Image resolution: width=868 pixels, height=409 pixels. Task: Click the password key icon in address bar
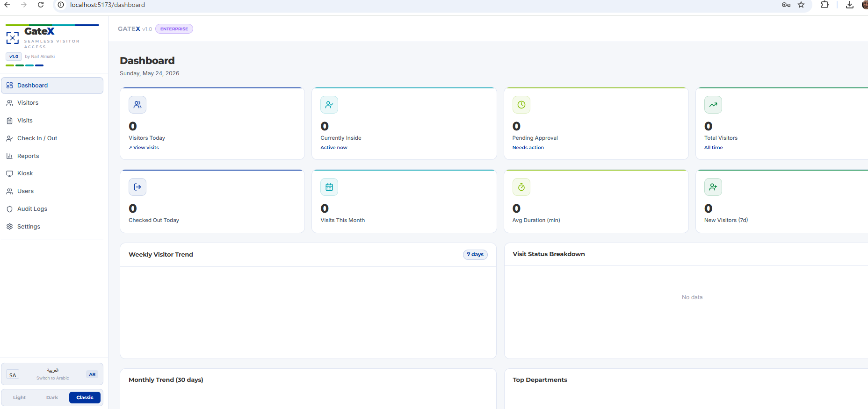[786, 5]
